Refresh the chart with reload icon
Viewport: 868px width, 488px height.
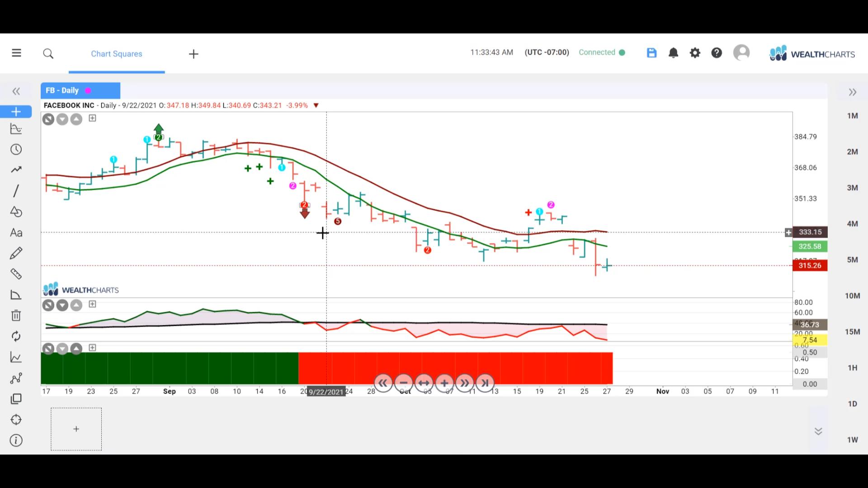pos(16,336)
